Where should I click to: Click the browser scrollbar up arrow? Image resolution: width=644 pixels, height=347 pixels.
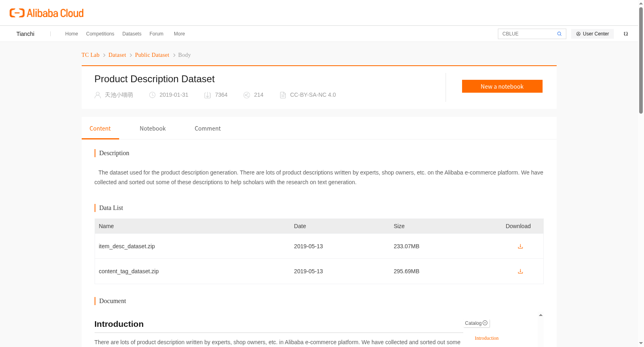click(x=641, y=4)
